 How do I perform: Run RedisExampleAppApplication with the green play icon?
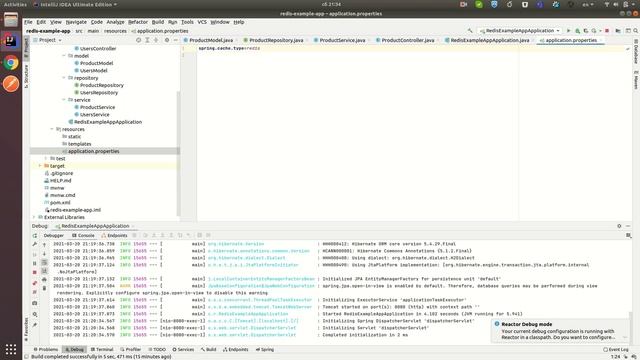pos(569,31)
